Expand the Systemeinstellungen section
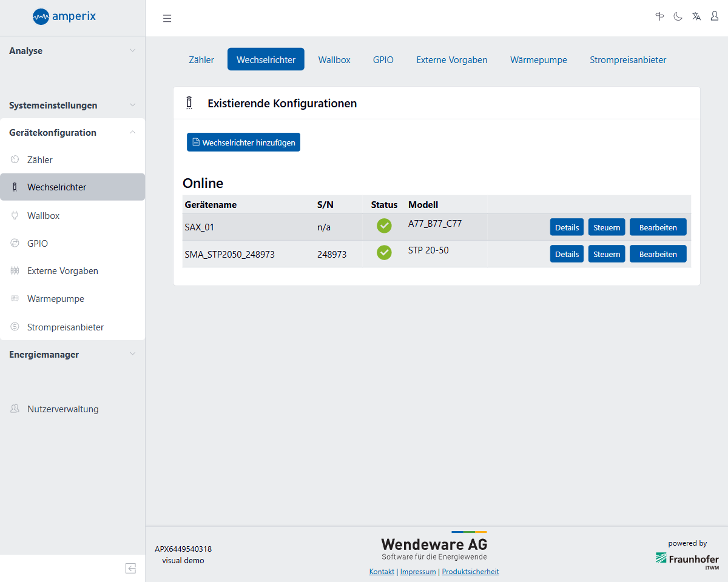728x582 pixels. (72, 105)
